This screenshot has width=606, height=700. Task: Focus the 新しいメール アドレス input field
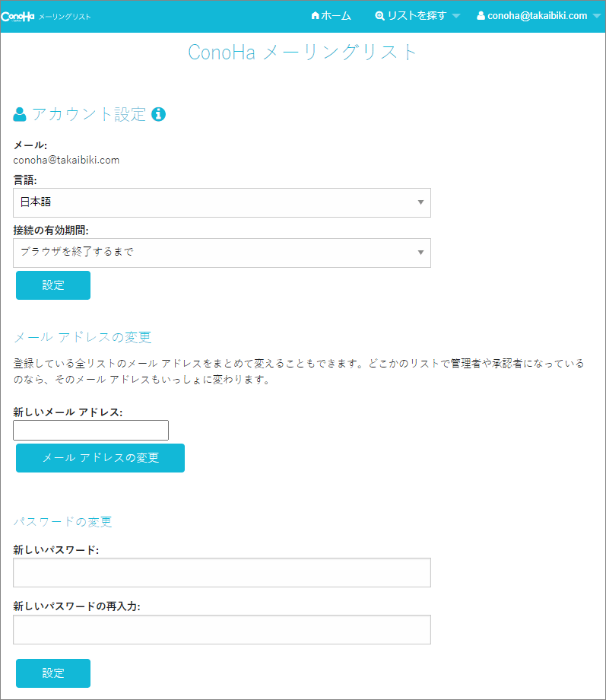tap(91, 431)
